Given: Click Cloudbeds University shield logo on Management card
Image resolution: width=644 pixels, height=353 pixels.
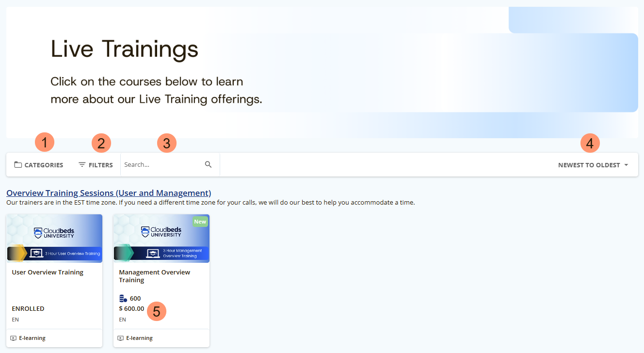Looking at the screenshot, I should [145, 232].
